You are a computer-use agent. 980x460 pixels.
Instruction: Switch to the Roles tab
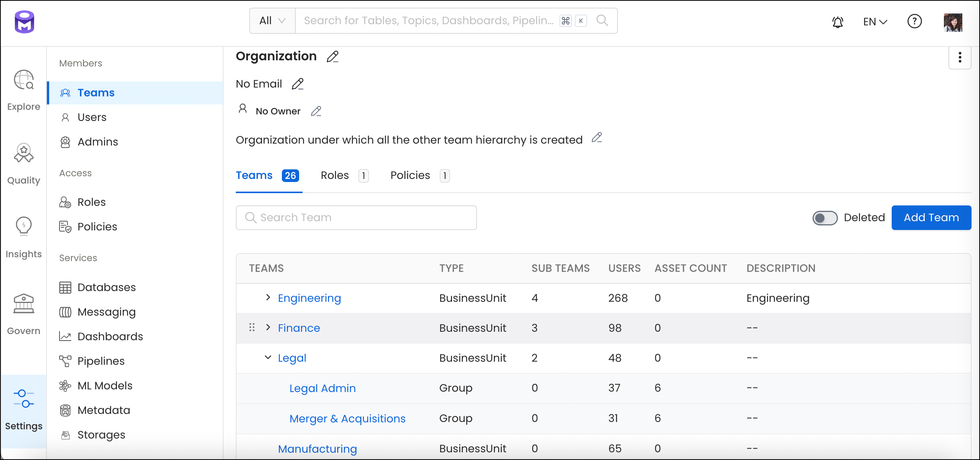344,175
